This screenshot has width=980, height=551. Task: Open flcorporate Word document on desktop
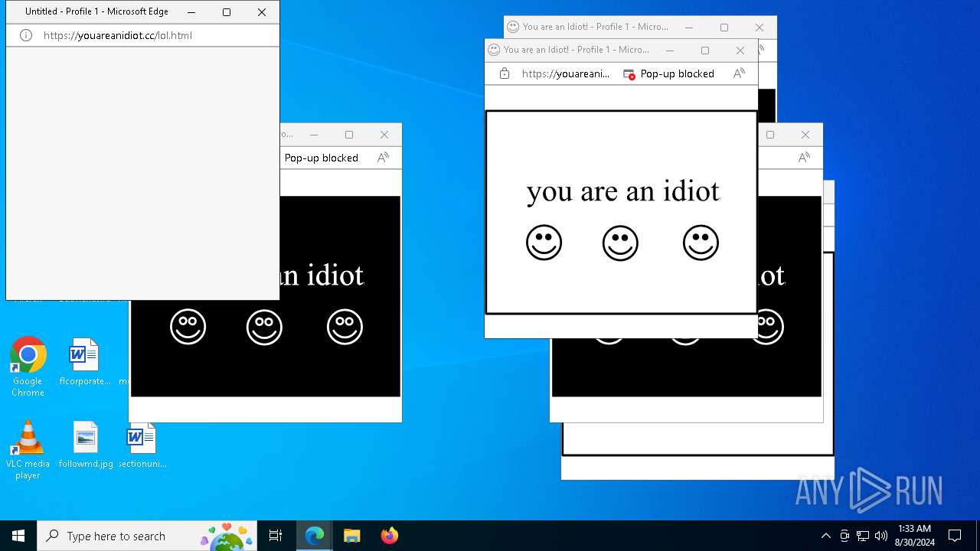coord(85,363)
